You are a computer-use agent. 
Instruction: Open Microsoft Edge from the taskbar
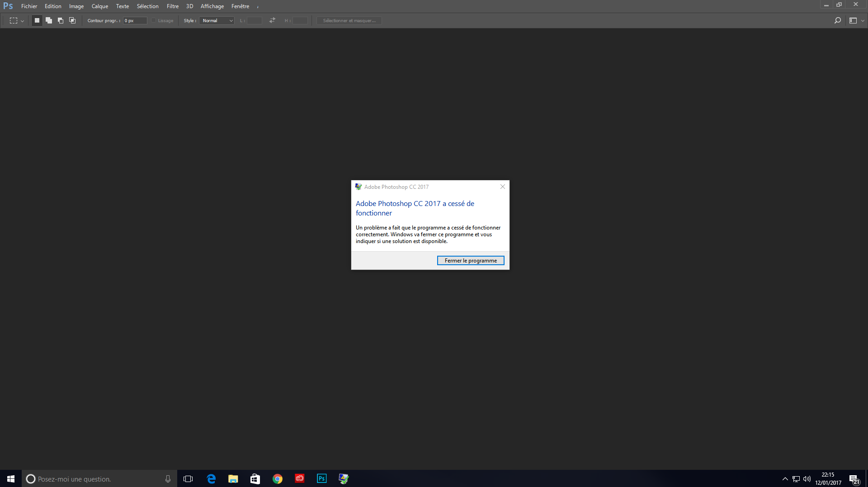point(211,478)
